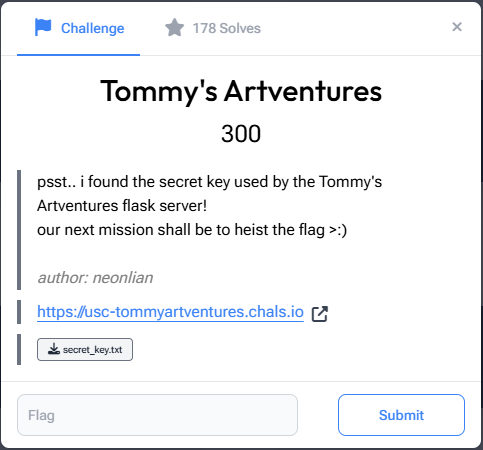Click the blue underline of the active tab
Screen dimensions: 483x450
coord(78,55)
